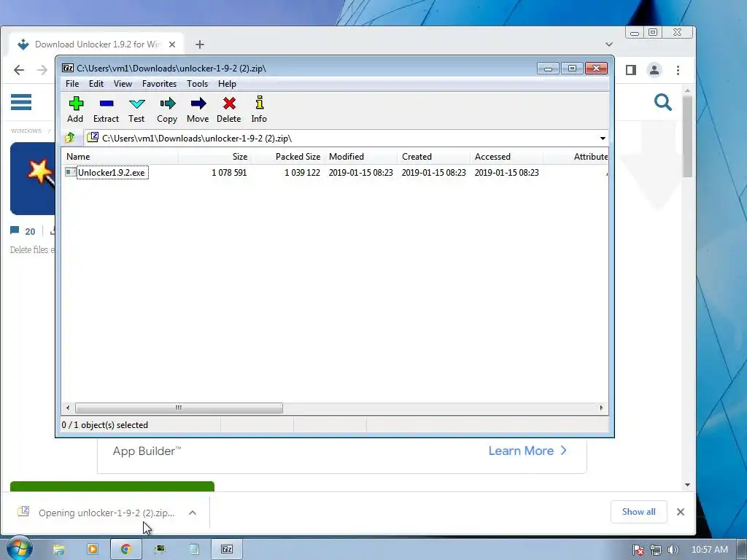The height and width of the screenshot is (560, 747).
Task: Sort by the Created column header
Action: coord(433,157)
